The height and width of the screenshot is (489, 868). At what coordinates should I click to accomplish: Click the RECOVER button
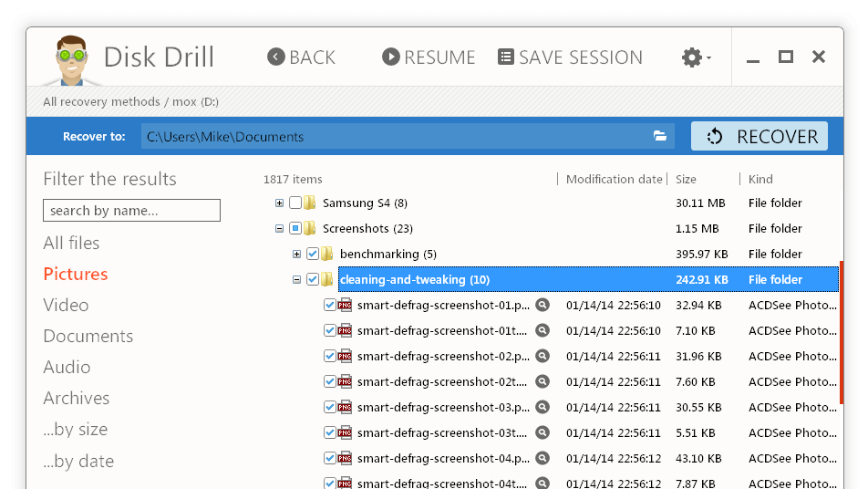pyautogui.click(x=759, y=136)
